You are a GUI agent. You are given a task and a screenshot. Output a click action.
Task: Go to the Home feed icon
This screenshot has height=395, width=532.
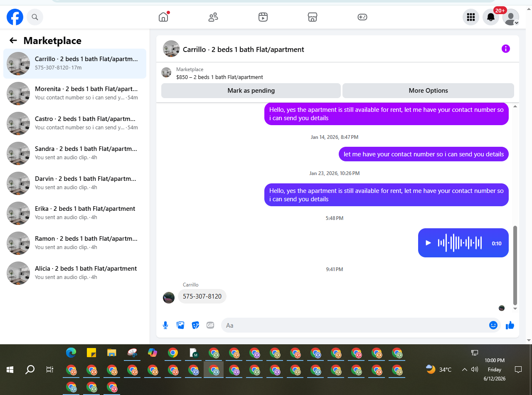click(163, 17)
